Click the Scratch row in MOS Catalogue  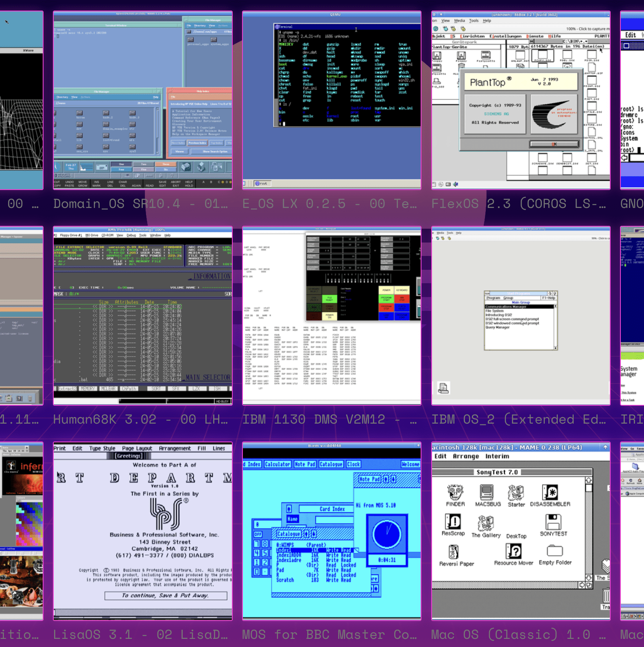tap(313, 580)
